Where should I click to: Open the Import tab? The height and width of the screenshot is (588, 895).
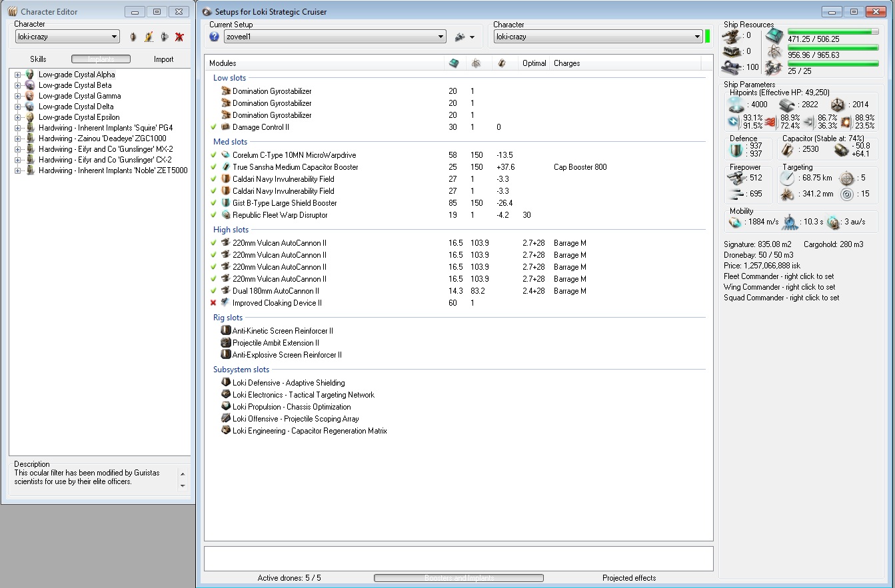tap(163, 59)
